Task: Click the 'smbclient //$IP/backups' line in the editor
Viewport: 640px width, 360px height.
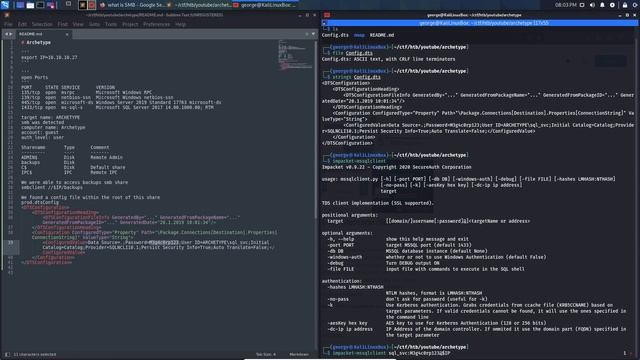Action: pos(51,187)
